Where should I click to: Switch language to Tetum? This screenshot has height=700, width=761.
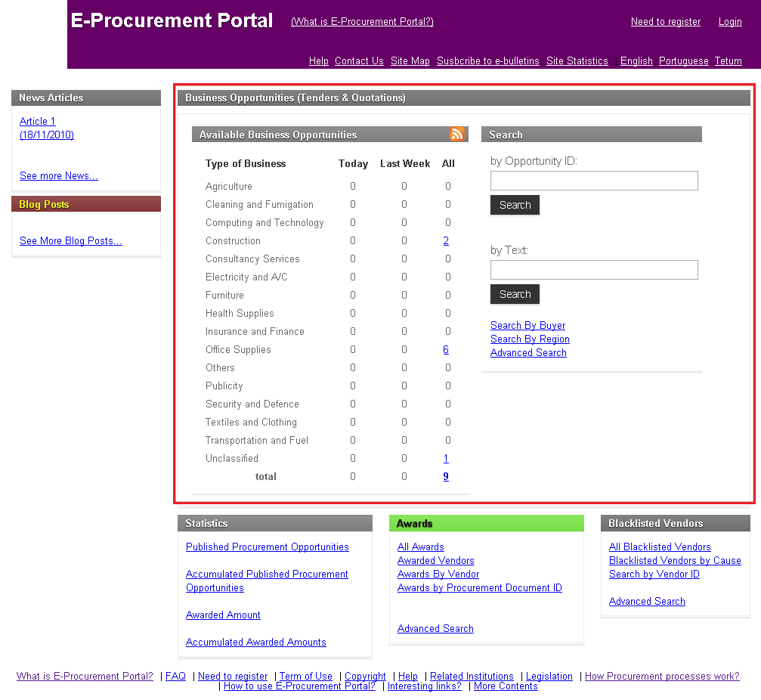[728, 61]
